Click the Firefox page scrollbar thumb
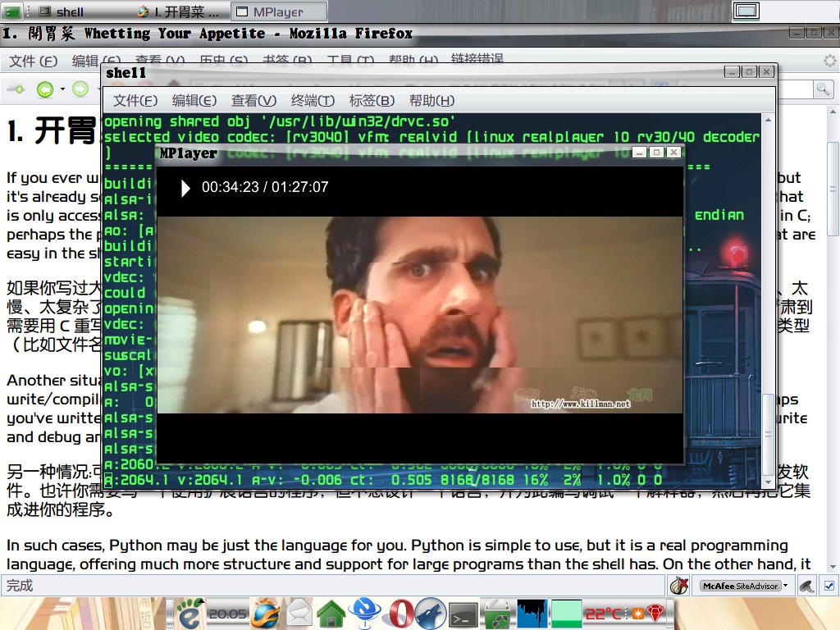The image size is (840, 630). (833, 189)
